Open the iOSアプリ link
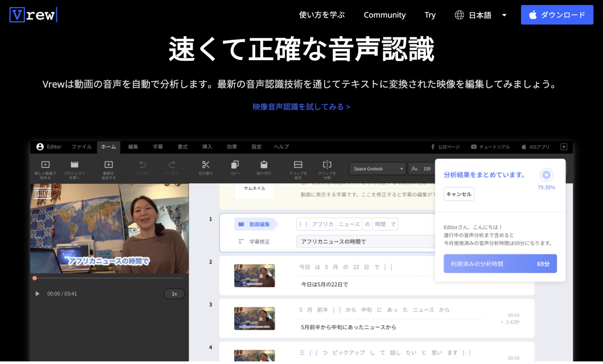Viewport: 603px width, 364px height. tap(535, 147)
